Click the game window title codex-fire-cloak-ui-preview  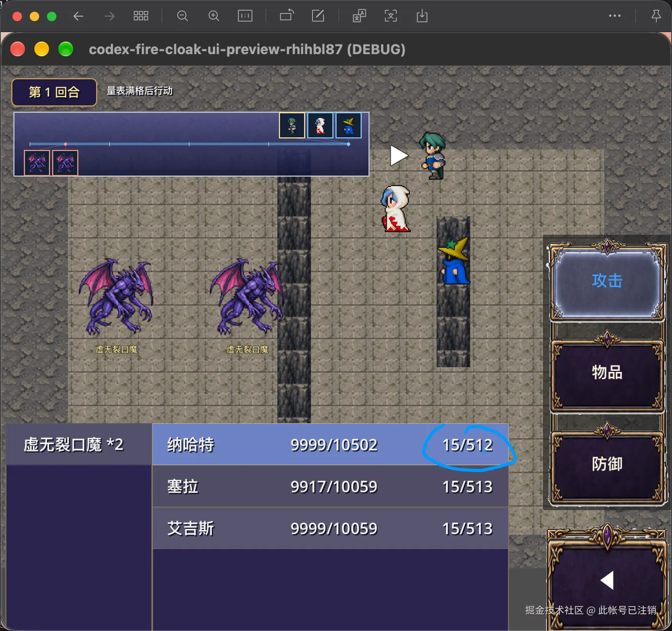click(x=247, y=50)
